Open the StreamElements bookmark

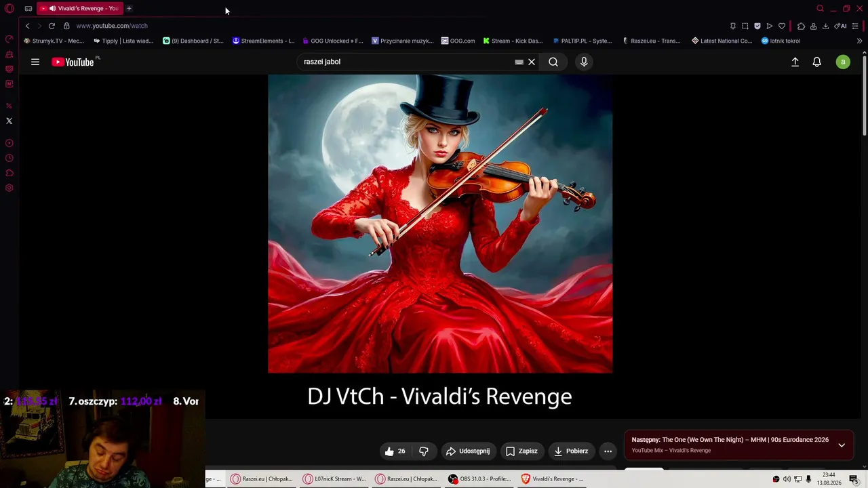(263, 41)
